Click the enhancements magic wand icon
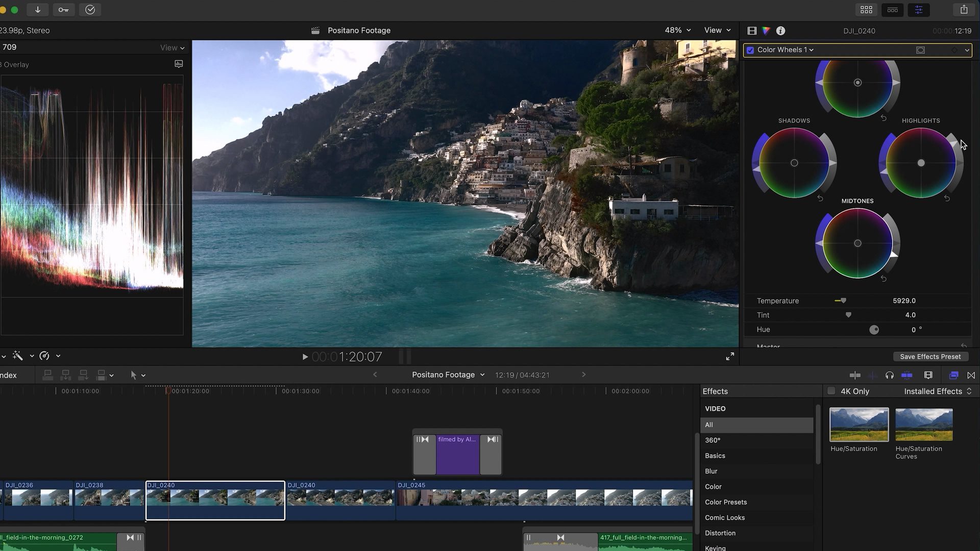 click(18, 356)
